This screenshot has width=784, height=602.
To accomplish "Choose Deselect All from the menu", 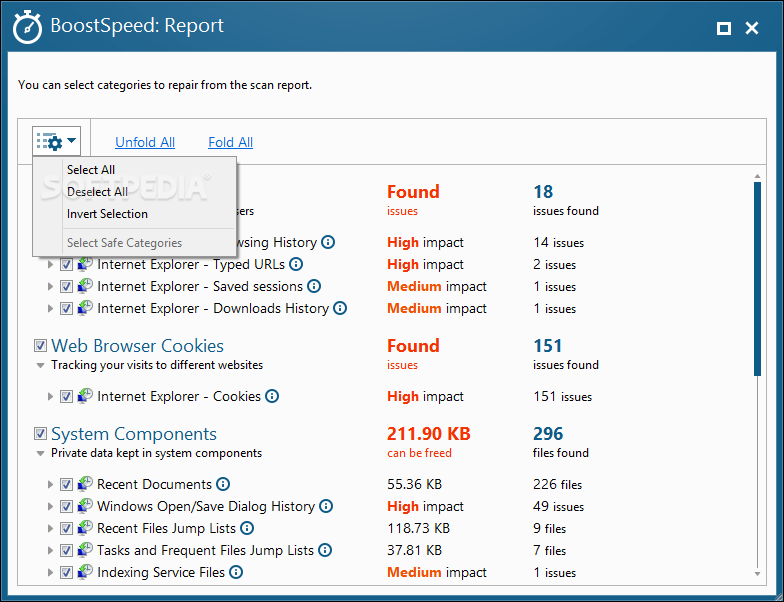I will point(135,192).
